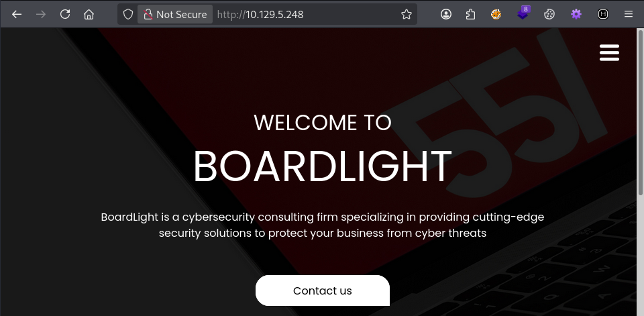
Task: Click the BOARDLIGHT heading text
Action: pos(322,166)
